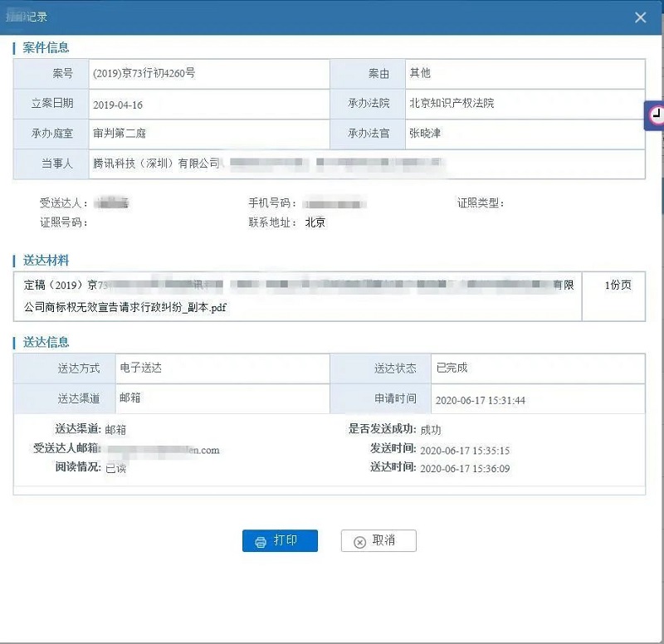This screenshot has height=644, width=664.
Task: Click the application time 2020-06-17 15:31:44
Action: (x=480, y=400)
